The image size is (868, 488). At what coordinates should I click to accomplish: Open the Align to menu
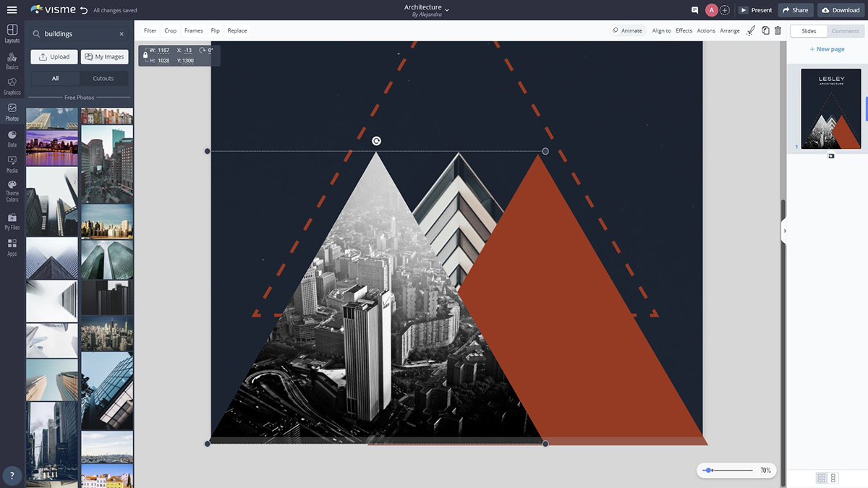point(661,30)
